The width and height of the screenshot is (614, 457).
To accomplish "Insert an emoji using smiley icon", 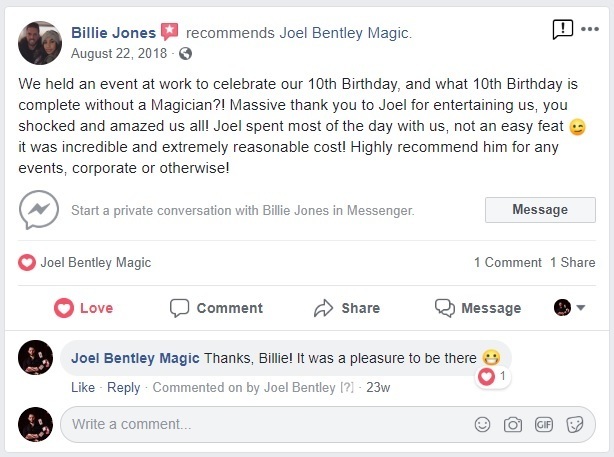I will point(482,424).
